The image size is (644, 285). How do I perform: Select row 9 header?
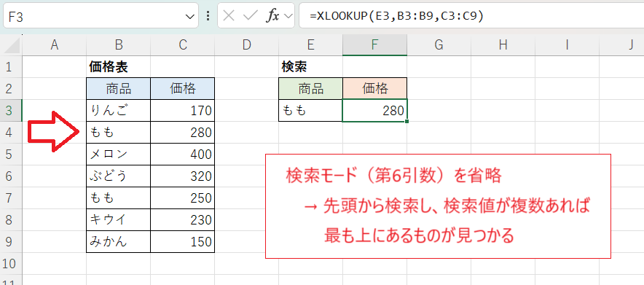11,241
